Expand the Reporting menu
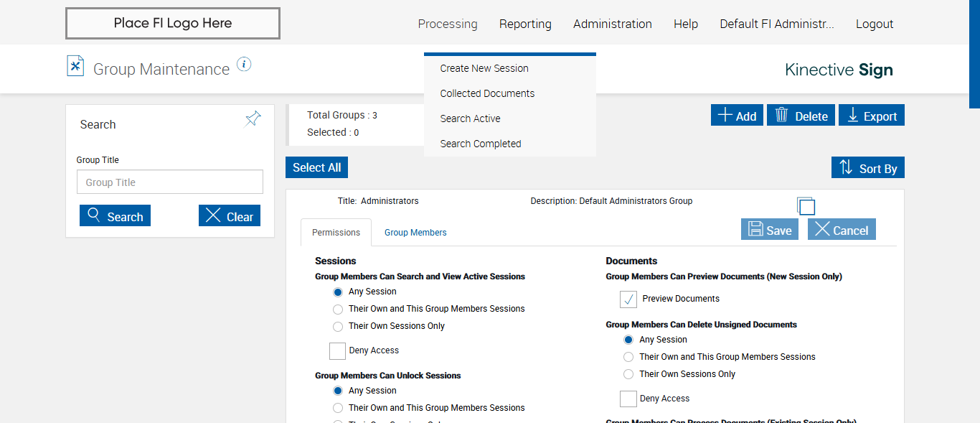Viewport: 980px width, 423px height. coord(525,24)
